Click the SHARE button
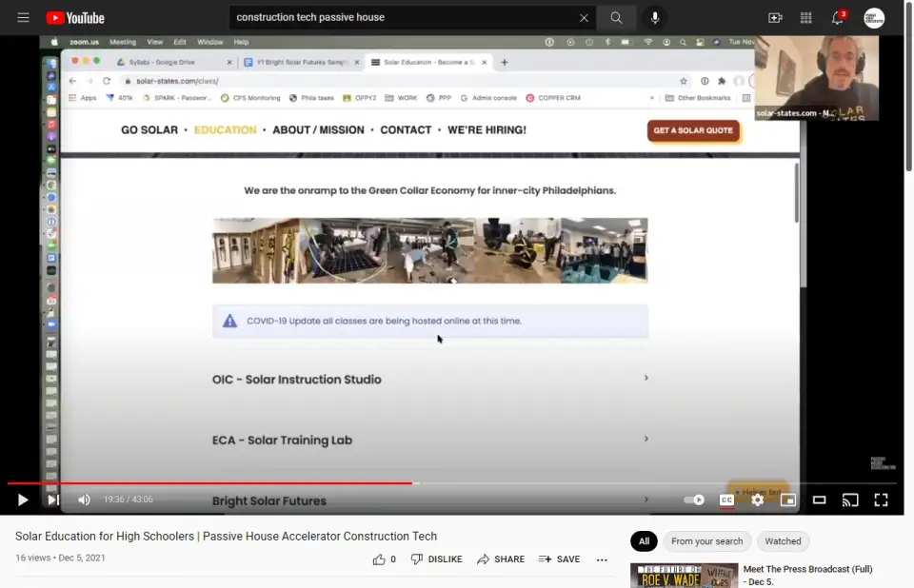914x588 pixels. [501, 559]
